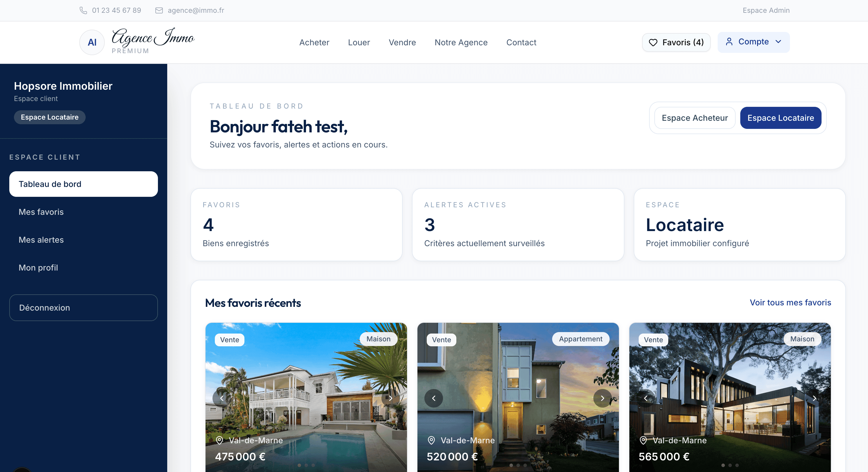Open the Louer menu item
The image size is (868, 472).
[x=359, y=42]
